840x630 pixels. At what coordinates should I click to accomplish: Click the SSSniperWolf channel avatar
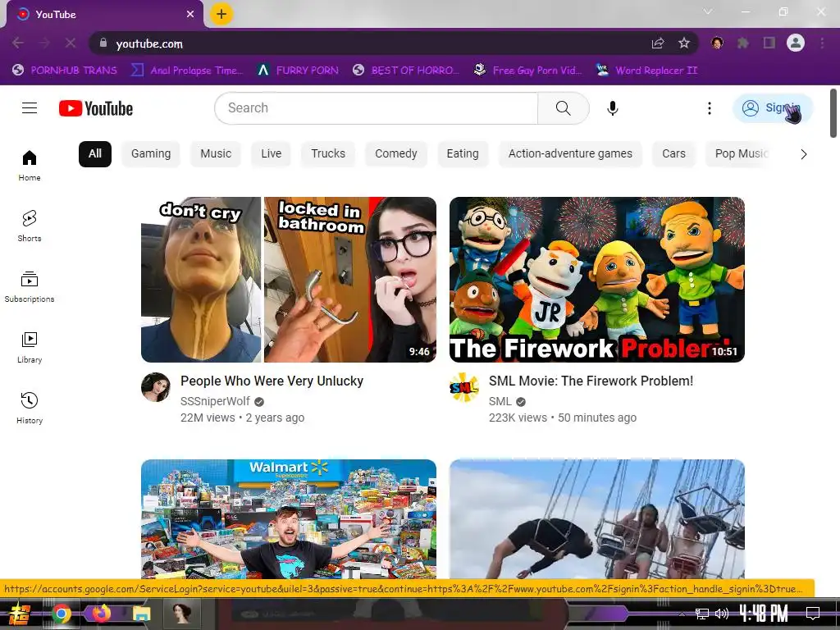156,387
